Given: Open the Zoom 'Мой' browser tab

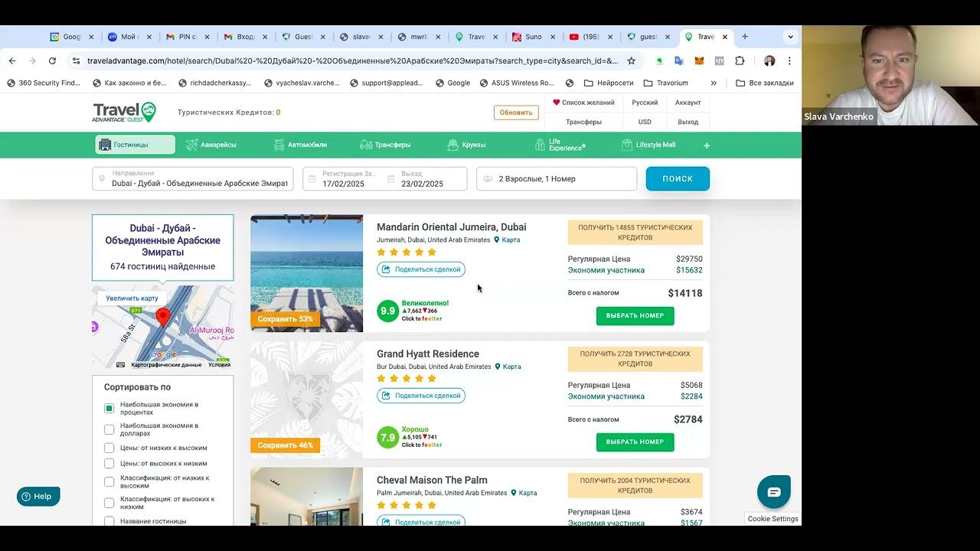Looking at the screenshot, I should 129,37.
